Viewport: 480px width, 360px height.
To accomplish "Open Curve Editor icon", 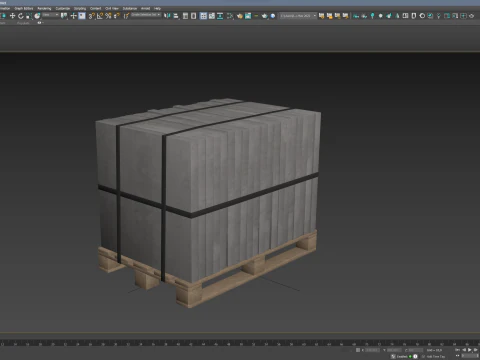I will (212, 16).
